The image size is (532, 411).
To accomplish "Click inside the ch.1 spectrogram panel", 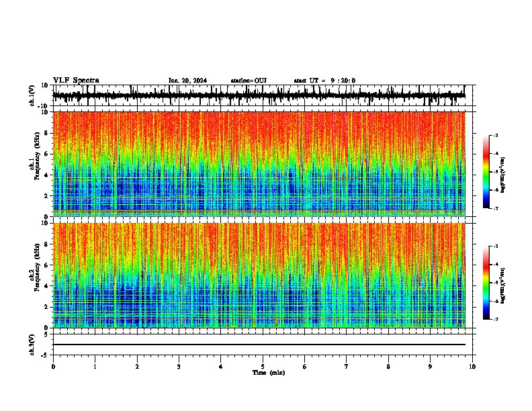I will (x=259, y=164).
